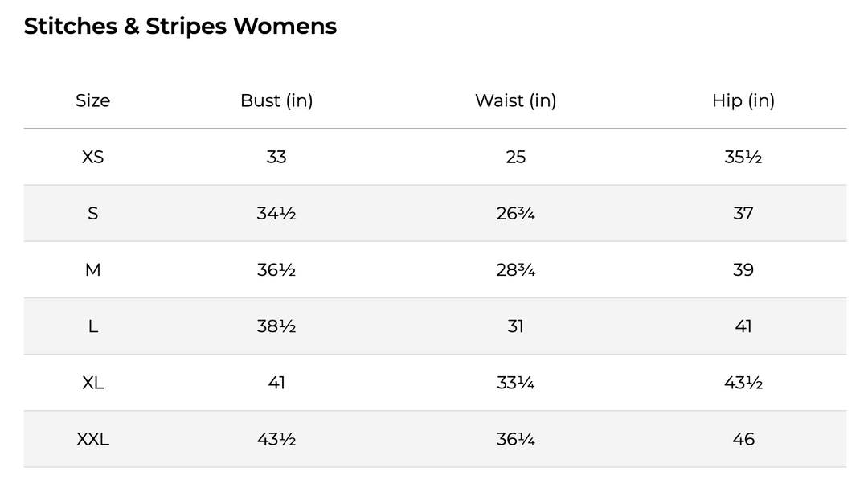Select the Size column header

click(92, 100)
